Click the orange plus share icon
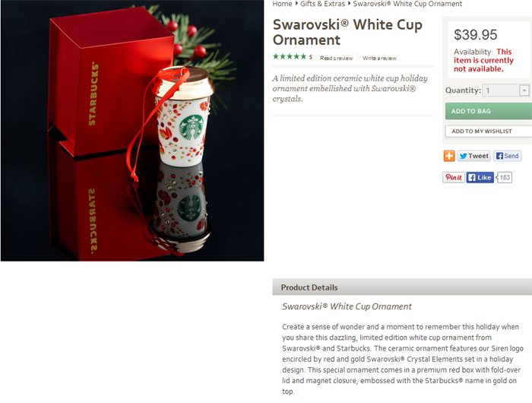Screen dimensions: 532x403 [449, 156]
